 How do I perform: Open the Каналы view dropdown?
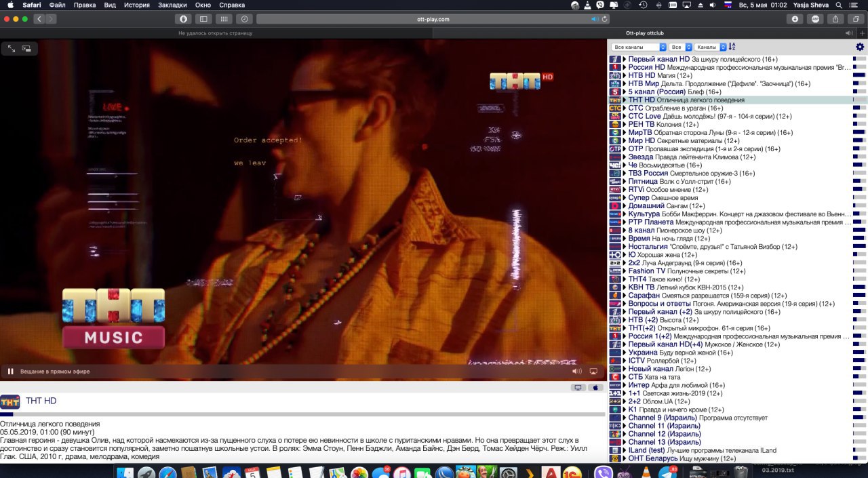click(x=711, y=47)
